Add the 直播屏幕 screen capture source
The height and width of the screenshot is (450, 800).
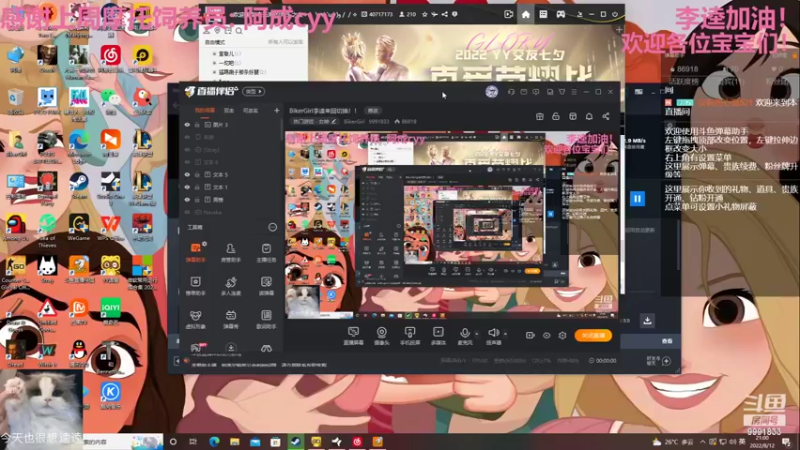pos(353,336)
